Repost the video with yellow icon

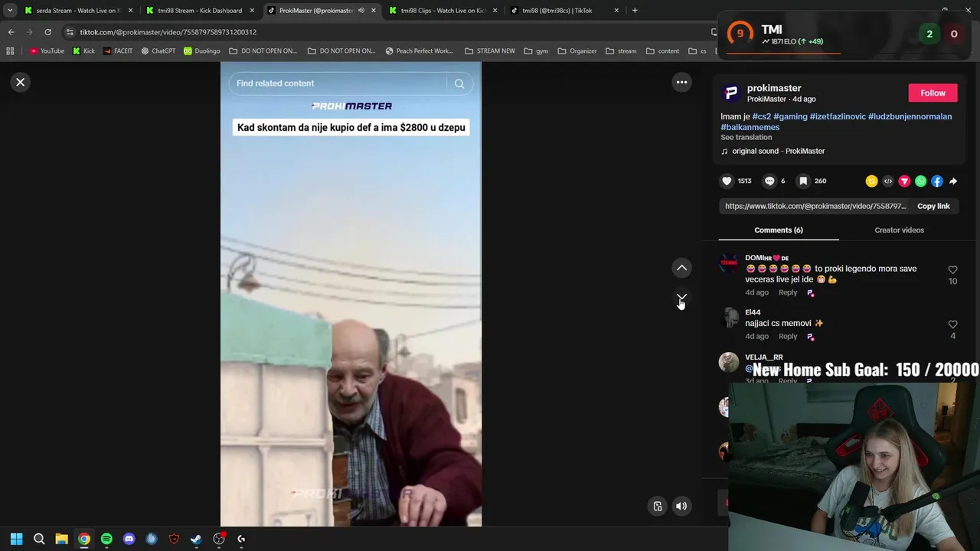(871, 181)
